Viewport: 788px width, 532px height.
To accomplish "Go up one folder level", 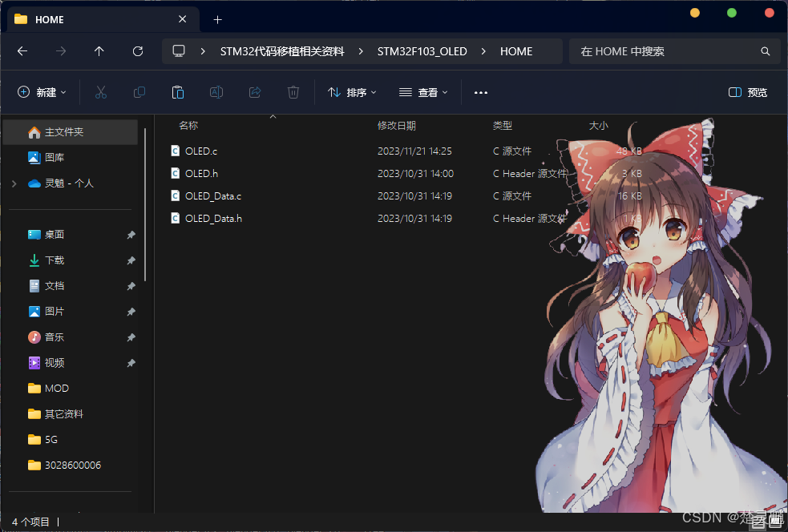I will tap(99, 51).
